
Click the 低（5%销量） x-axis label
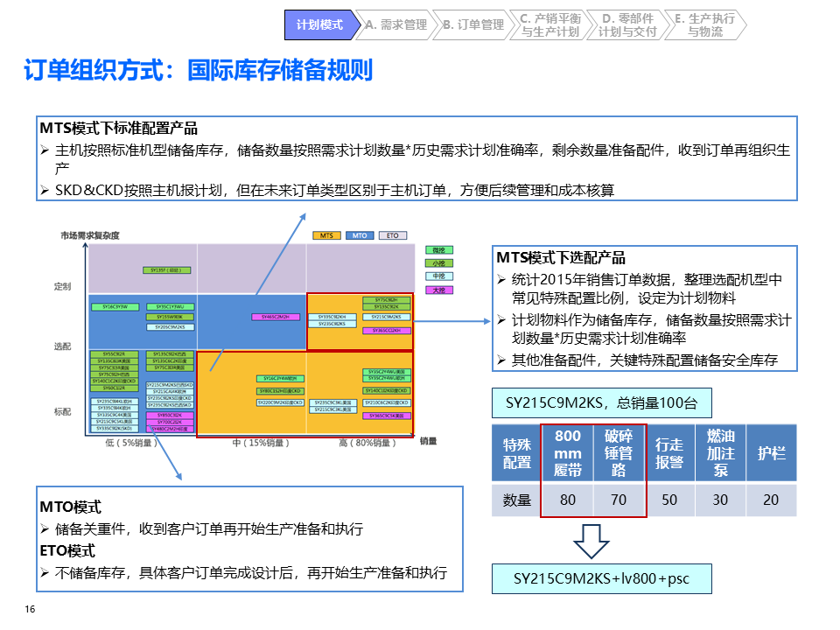[131, 443]
